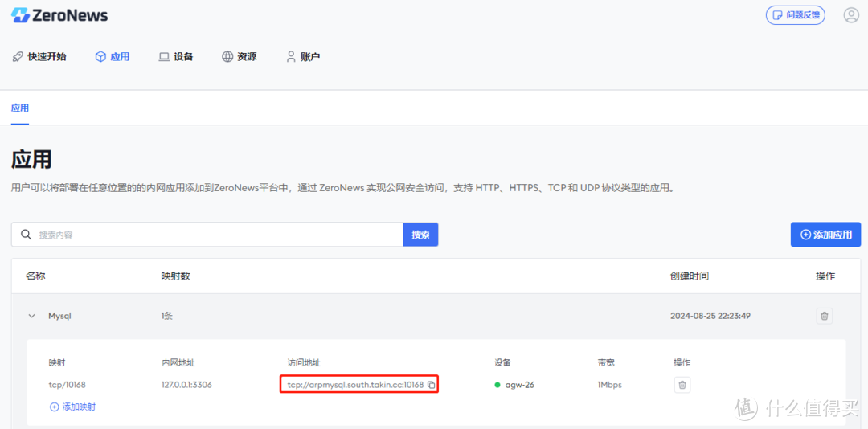
Task: Copy the tcp://arpmysql.south.takin.cc:10168 address
Action: coord(432,385)
